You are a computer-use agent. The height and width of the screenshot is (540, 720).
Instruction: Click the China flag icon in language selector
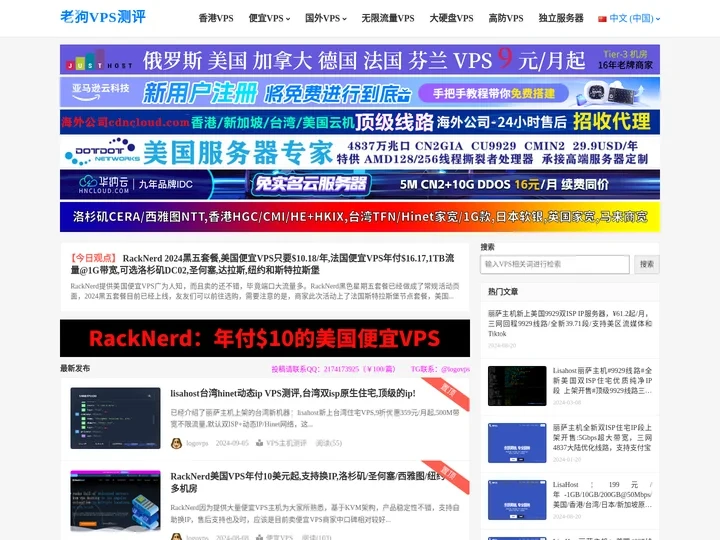(x=602, y=19)
